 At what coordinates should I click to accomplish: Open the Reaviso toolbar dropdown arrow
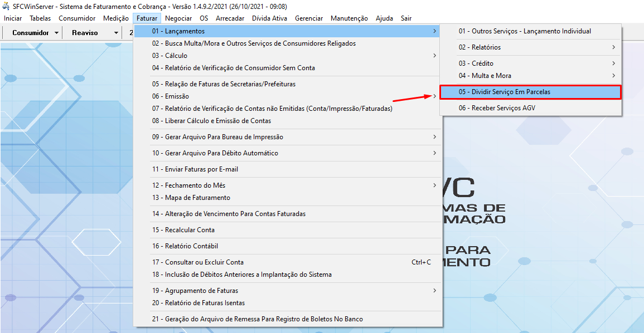coord(116,33)
